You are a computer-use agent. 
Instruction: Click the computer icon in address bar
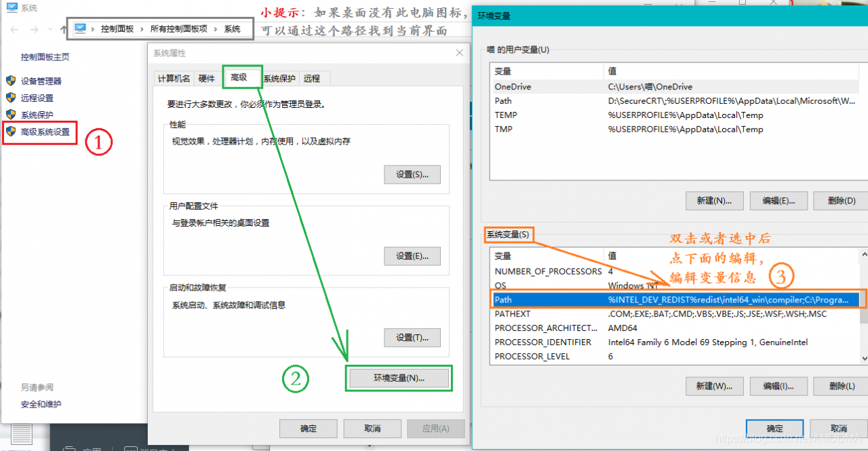pyautogui.click(x=81, y=28)
